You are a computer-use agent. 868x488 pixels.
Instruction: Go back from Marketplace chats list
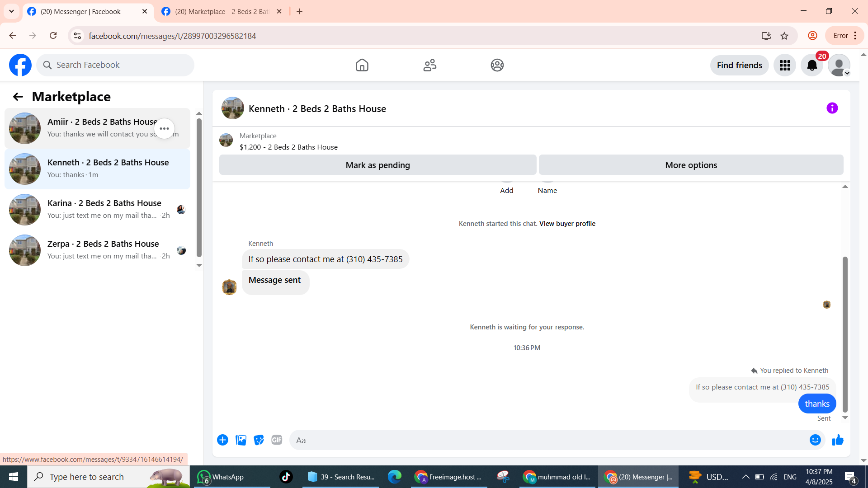[x=18, y=97]
